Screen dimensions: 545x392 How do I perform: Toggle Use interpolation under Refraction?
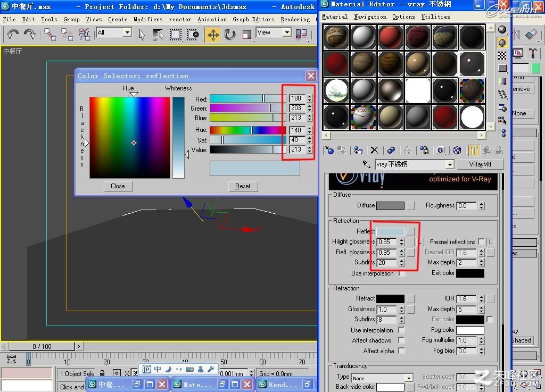[402, 330]
